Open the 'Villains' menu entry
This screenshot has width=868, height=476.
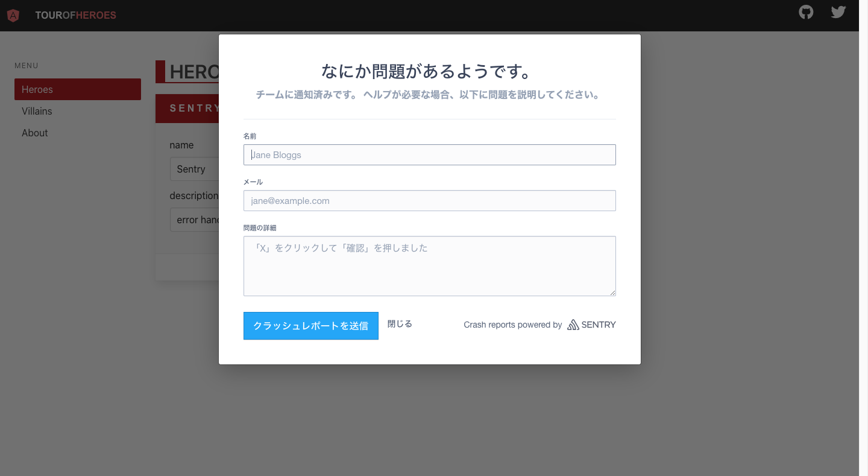(37, 111)
